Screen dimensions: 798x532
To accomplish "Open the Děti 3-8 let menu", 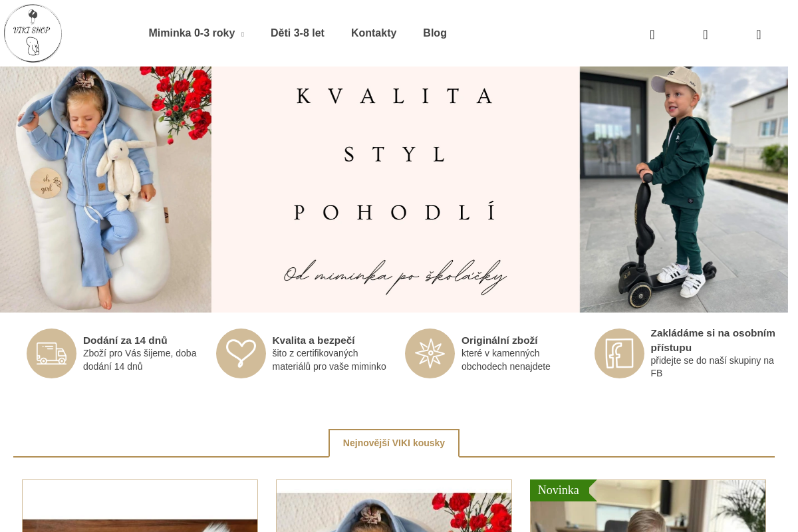I will coord(297,33).
